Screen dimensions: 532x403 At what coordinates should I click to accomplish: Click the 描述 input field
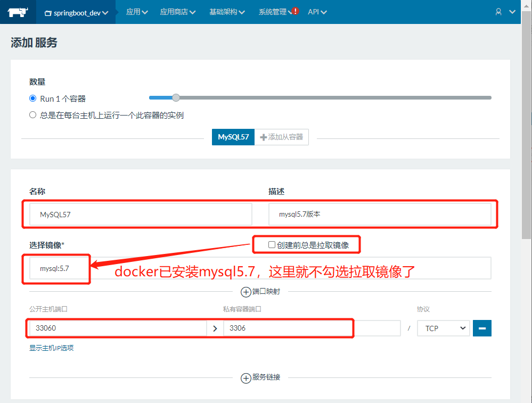(380, 215)
